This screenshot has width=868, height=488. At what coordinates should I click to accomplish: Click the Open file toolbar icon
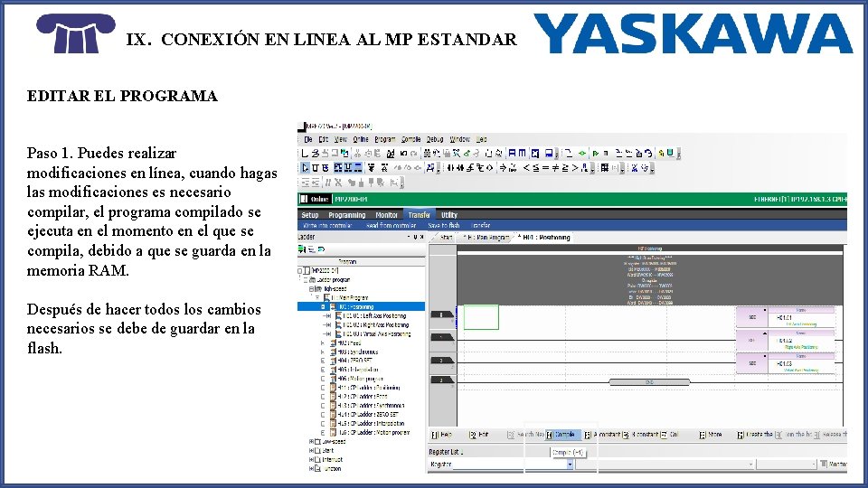click(x=315, y=154)
